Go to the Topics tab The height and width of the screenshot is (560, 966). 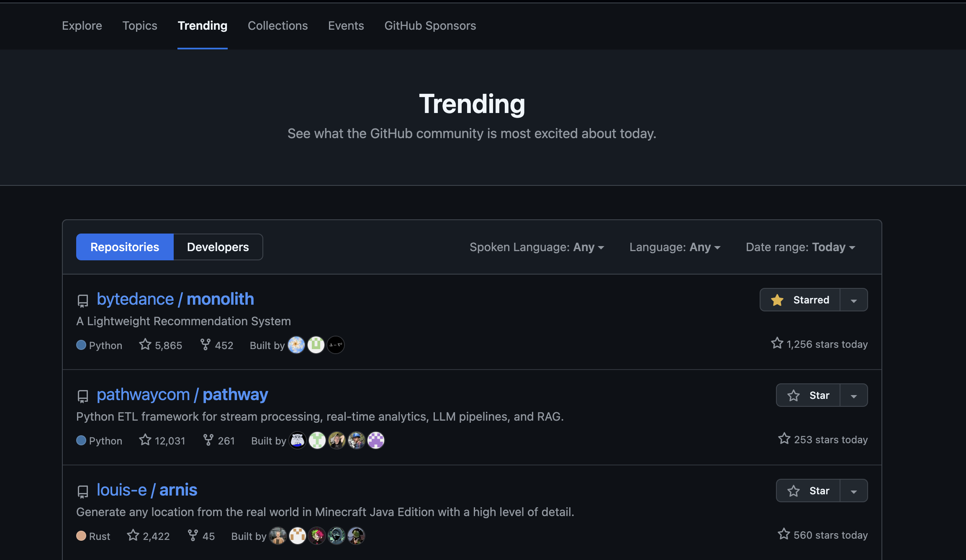140,26
